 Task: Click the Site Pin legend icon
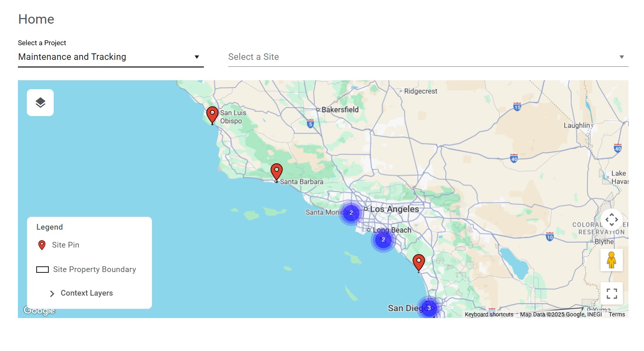(x=41, y=245)
